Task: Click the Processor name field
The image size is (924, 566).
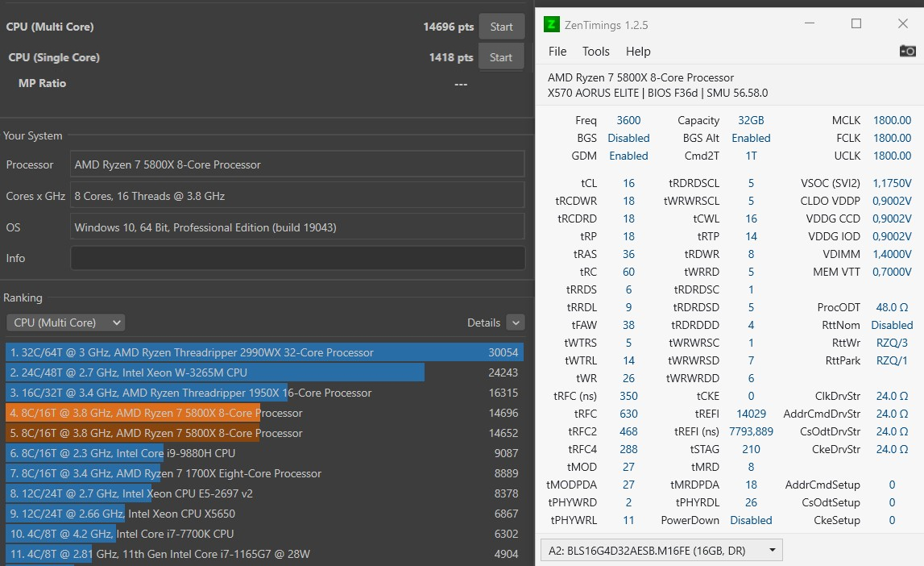Action: point(297,164)
